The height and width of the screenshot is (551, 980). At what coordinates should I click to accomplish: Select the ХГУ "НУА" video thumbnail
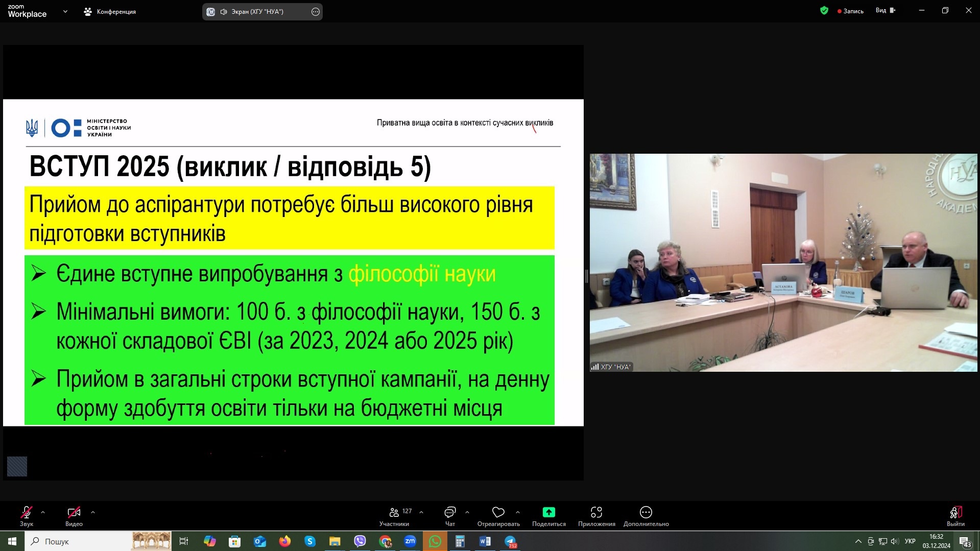pyautogui.click(x=783, y=262)
